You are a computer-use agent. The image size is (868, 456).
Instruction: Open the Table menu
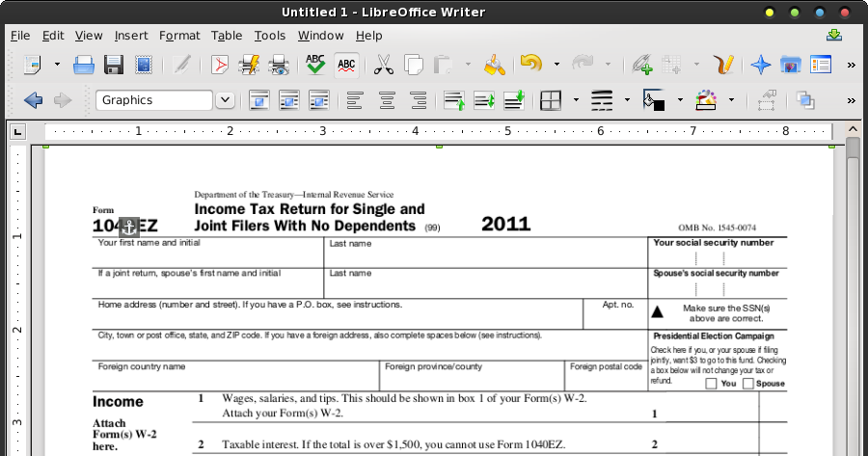(227, 36)
